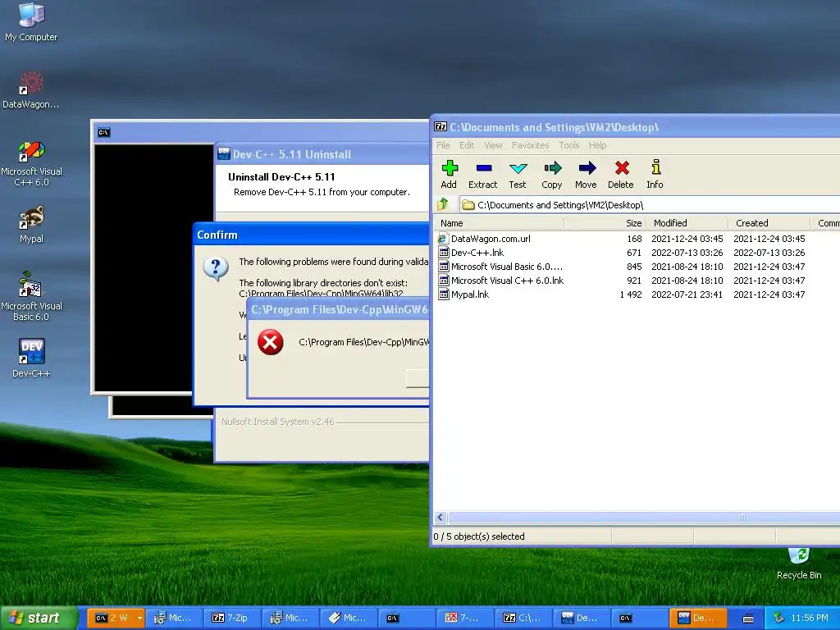Sort file list by Created column
Image resolution: width=840 pixels, height=630 pixels.
(x=769, y=223)
